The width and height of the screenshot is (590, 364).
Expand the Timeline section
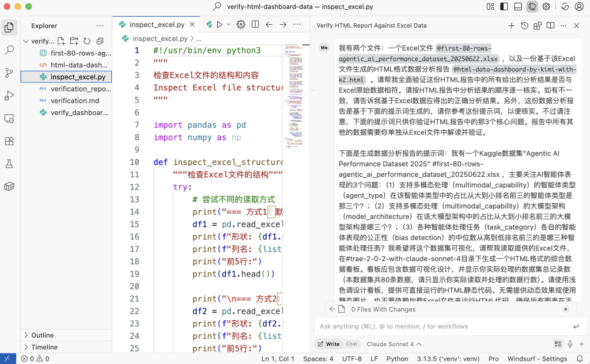click(44, 347)
